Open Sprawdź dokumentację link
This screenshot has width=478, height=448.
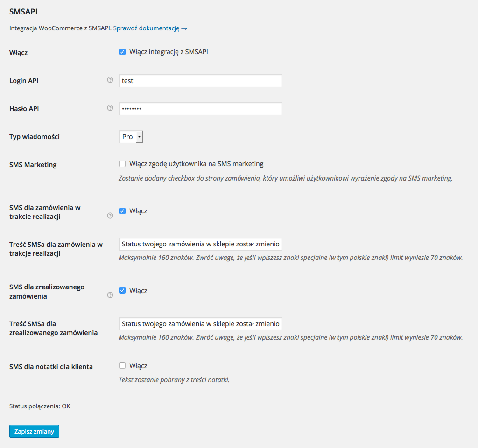[150, 28]
